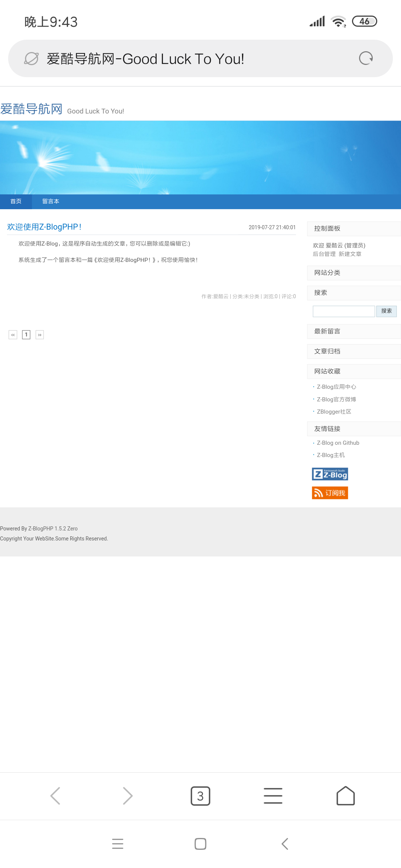Open Z-Blog官方微博 link

(x=336, y=400)
